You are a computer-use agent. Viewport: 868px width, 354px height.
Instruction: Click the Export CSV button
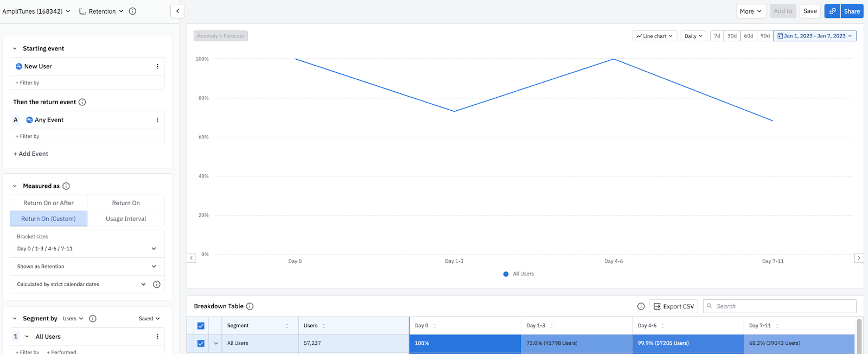673,306
